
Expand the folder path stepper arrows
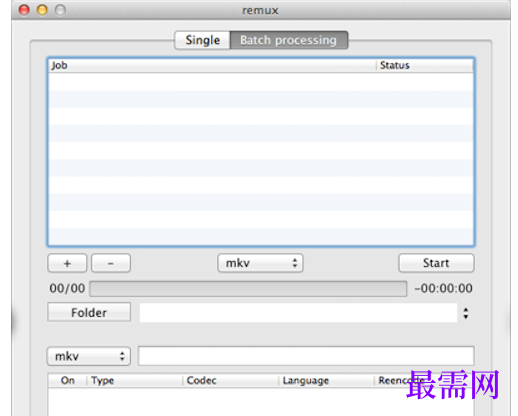466,313
